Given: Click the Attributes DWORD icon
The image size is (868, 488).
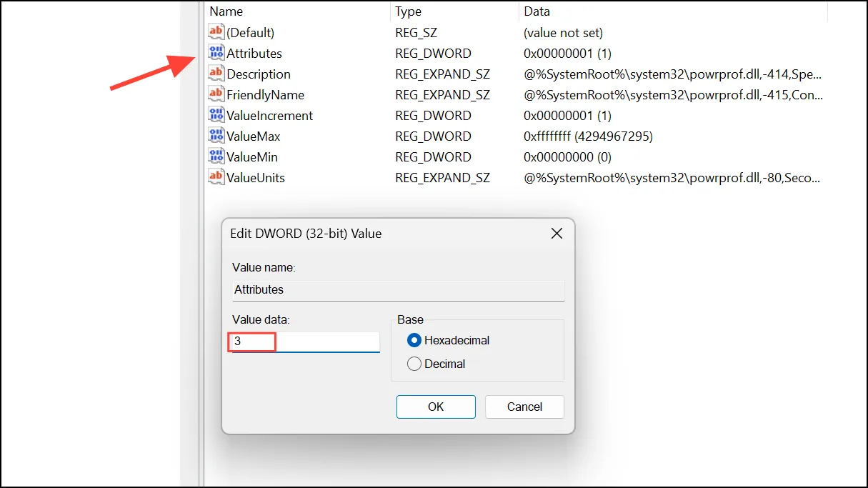Looking at the screenshot, I should click(216, 53).
